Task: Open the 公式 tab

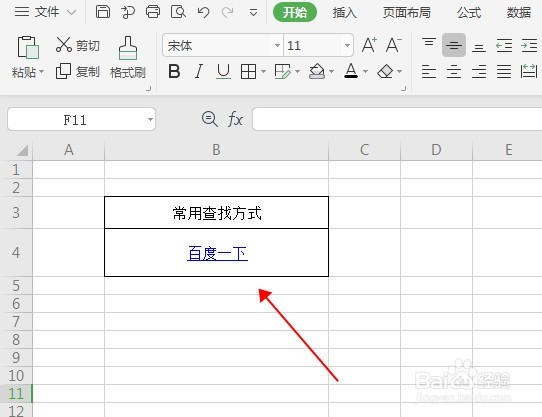Action: tap(469, 13)
